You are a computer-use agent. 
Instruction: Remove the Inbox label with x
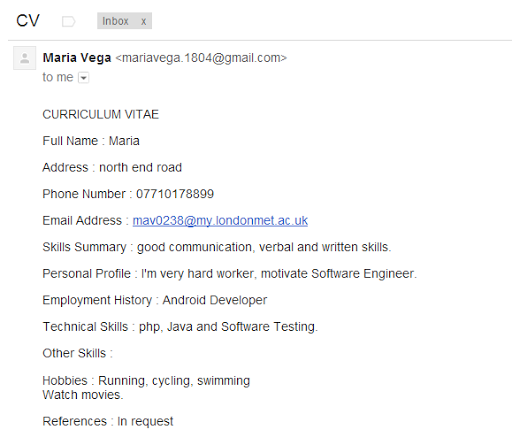(143, 21)
